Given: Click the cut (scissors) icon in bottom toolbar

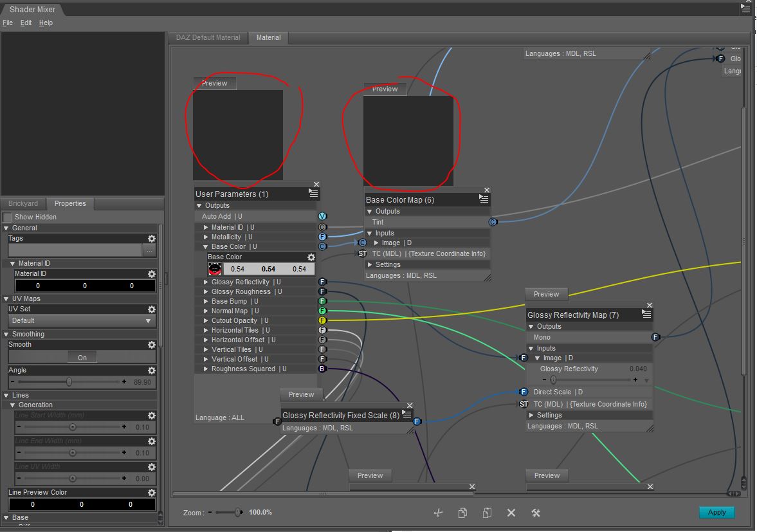Looking at the screenshot, I should 438,513.
